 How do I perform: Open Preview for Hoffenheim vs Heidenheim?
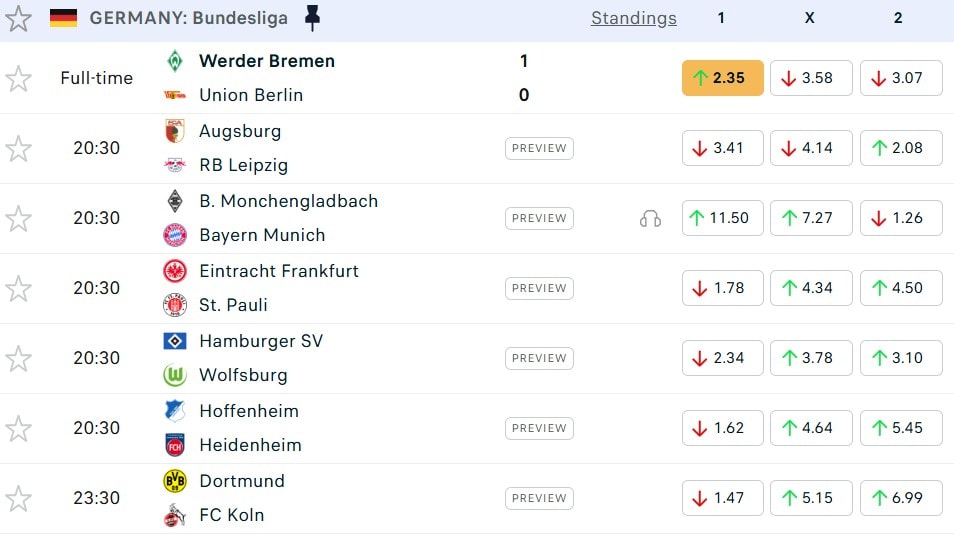pos(539,428)
